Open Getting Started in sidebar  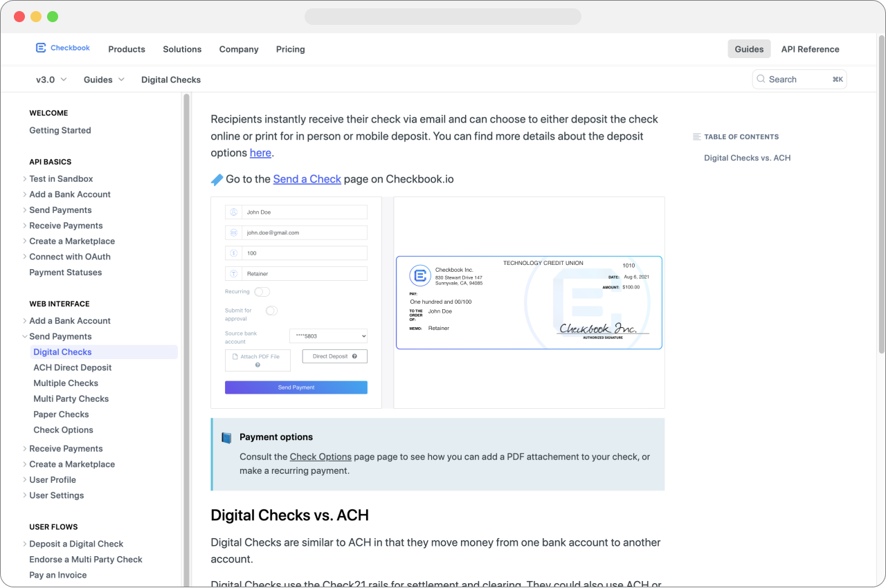[x=60, y=130]
